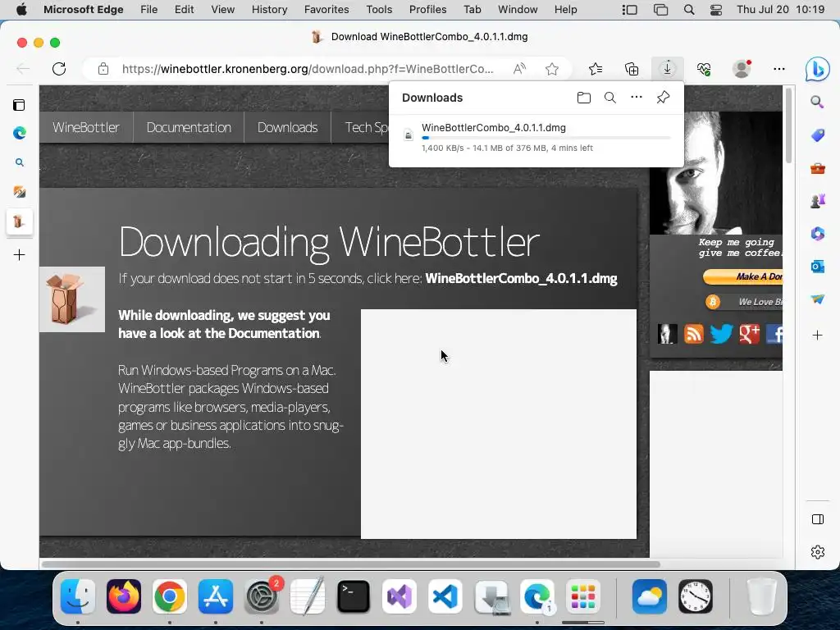This screenshot has width=840, height=630.
Task: Open more options in Downloads panel
Action: pos(636,97)
